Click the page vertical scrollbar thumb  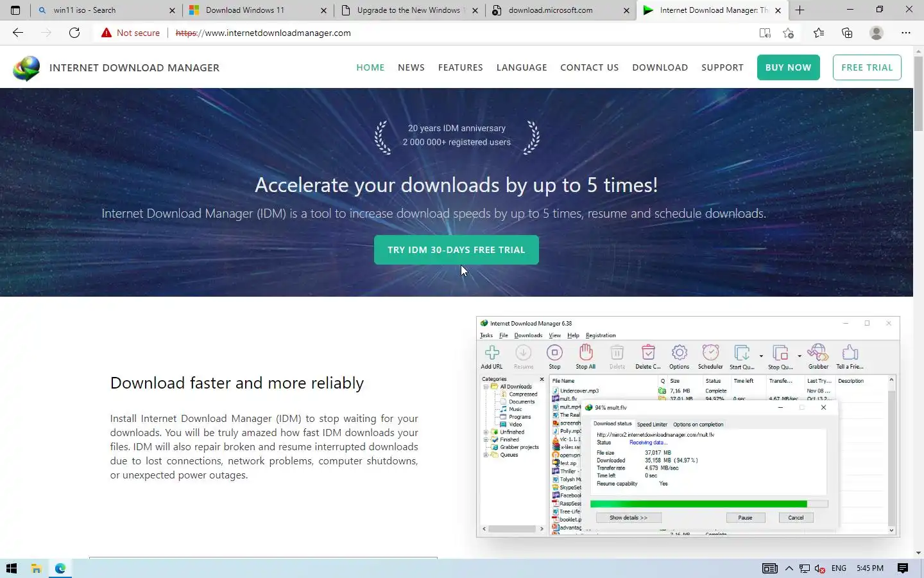point(918,94)
